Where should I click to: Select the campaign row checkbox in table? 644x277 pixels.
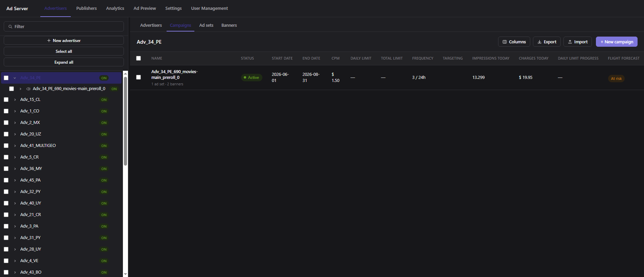(x=138, y=77)
